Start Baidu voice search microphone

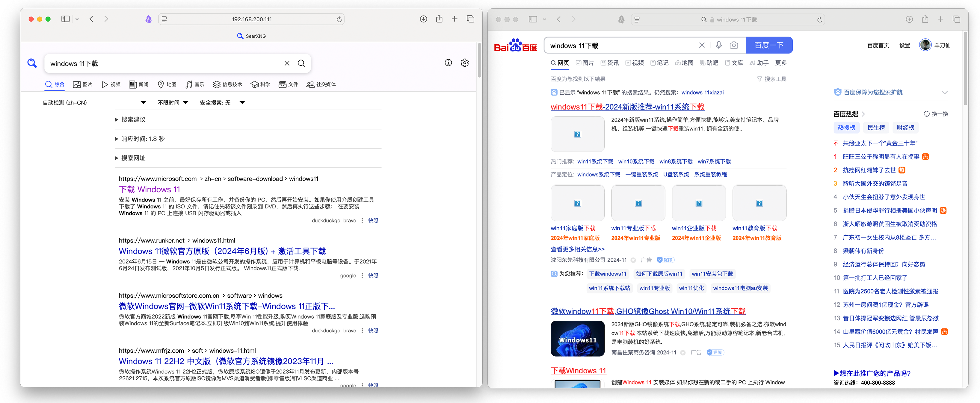point(719,45)
